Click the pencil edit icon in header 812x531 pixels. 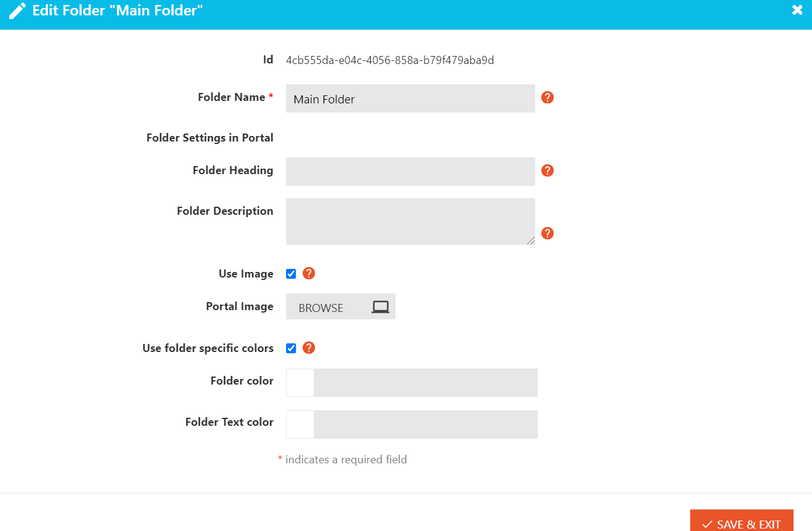click(18, 10)
